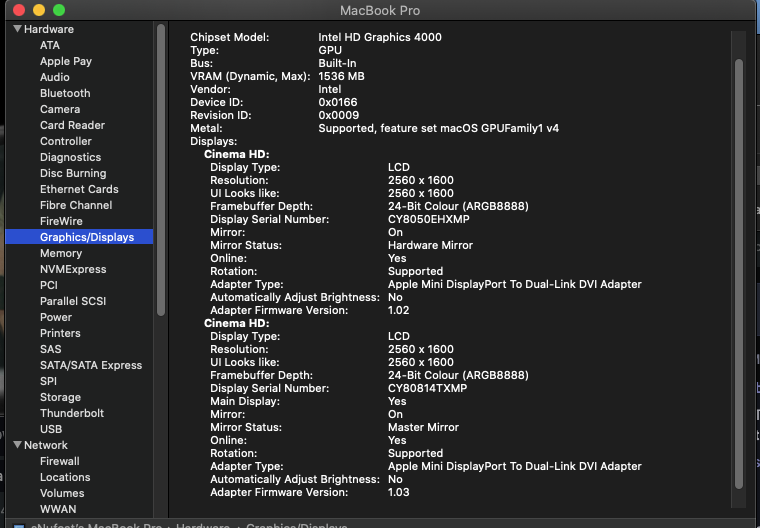Click the yellow minimize window button
This screenshot has width=760, height=528.
point(39,10)
